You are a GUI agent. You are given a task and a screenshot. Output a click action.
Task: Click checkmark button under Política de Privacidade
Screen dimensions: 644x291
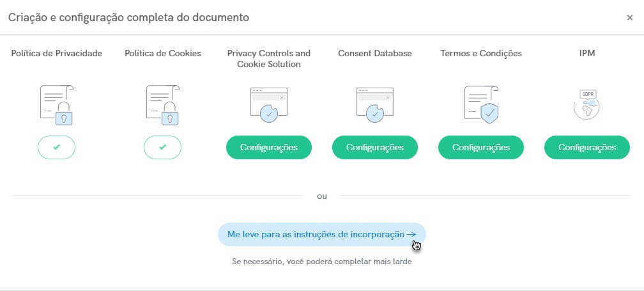(57, 147)
